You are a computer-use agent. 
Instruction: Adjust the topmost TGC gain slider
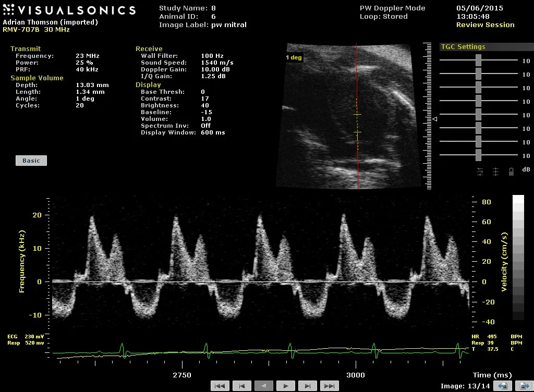pyautogui.click(x=478, y=60)
